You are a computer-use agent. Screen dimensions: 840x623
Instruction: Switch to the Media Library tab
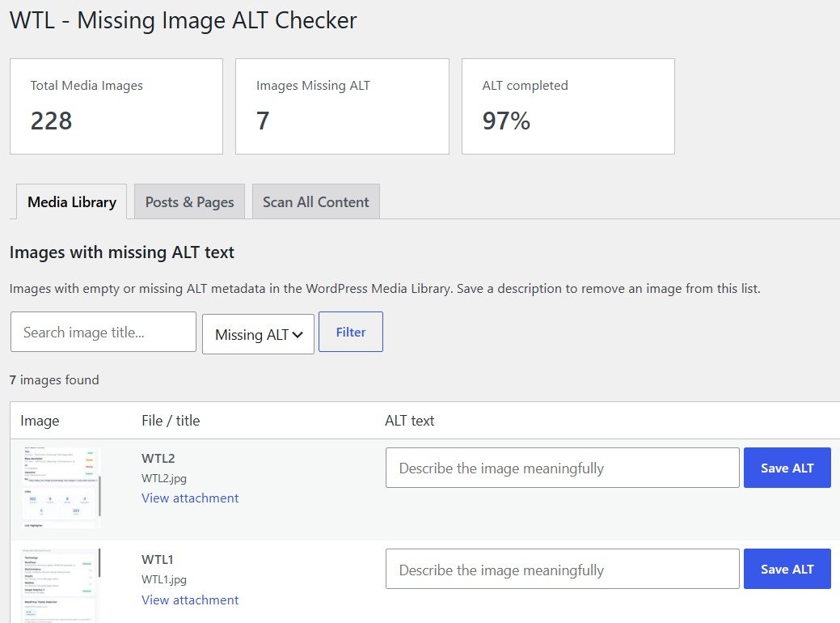(72, 202)
